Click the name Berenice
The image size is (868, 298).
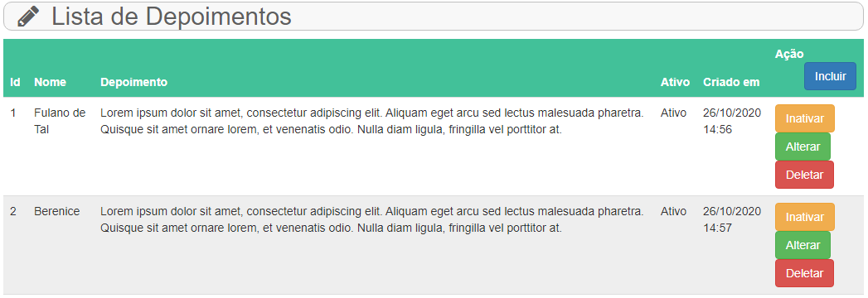[57, 211]
